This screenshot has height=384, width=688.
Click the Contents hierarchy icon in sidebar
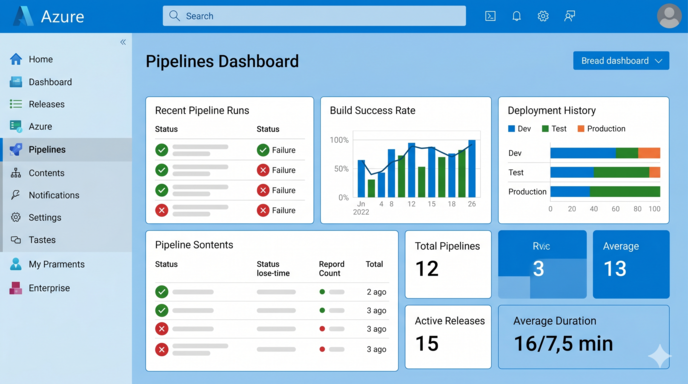[16, 173]
